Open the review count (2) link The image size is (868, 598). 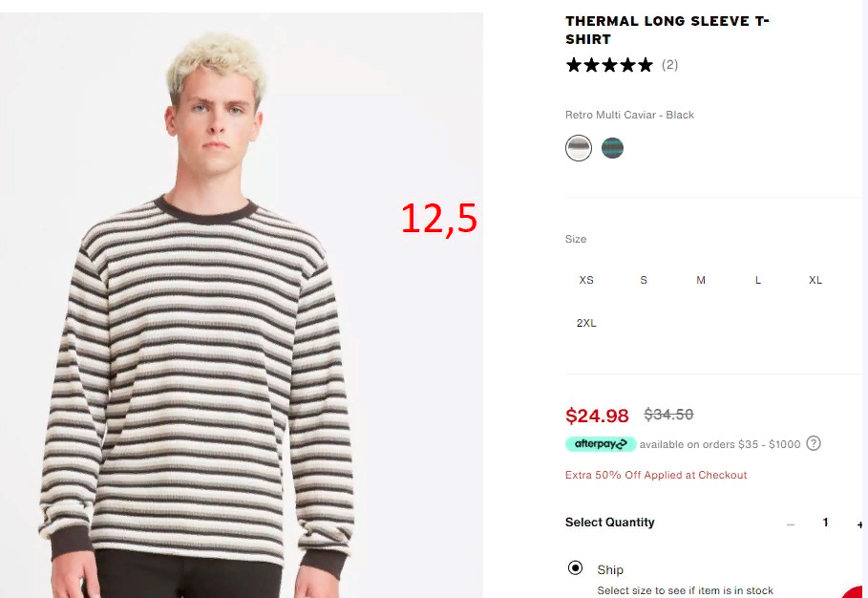click(669, 65)
